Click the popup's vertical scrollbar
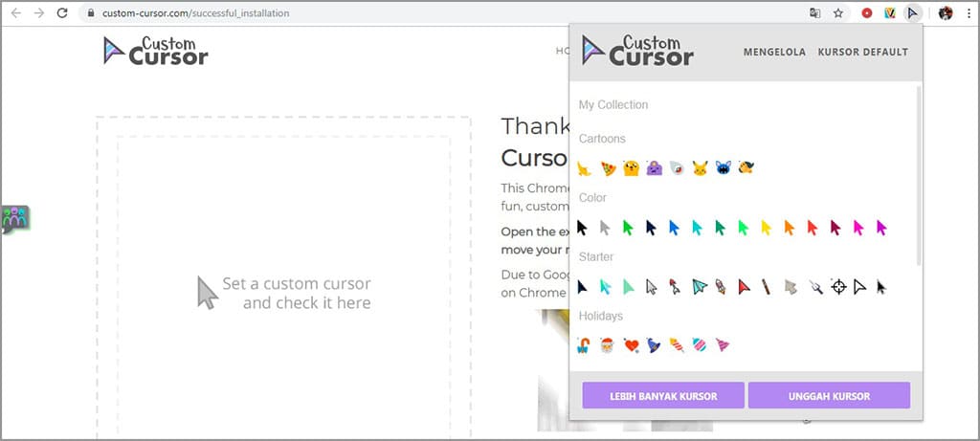The height and width of the screenshot is (441, 980). [x=919, y=172]
